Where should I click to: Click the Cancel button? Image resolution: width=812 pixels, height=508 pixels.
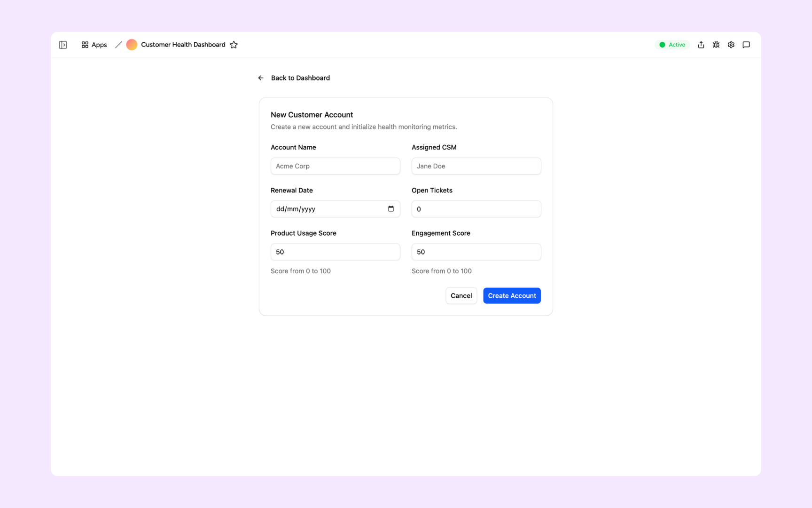[461, 296]
